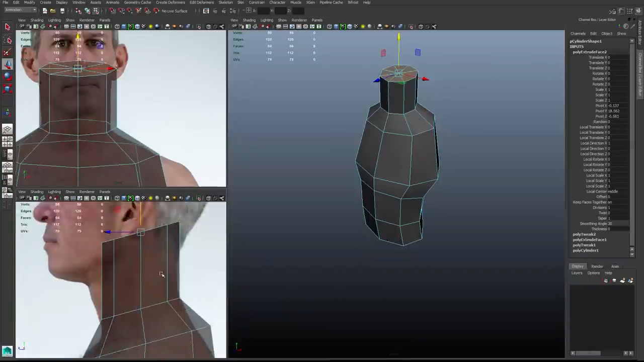Click the Thickness value field

tap(619, 229)
